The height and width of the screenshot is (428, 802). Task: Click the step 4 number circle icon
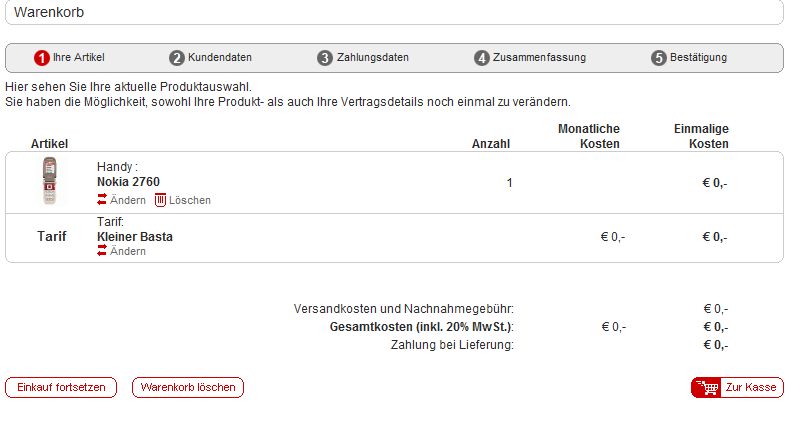(x=481, y=58)
